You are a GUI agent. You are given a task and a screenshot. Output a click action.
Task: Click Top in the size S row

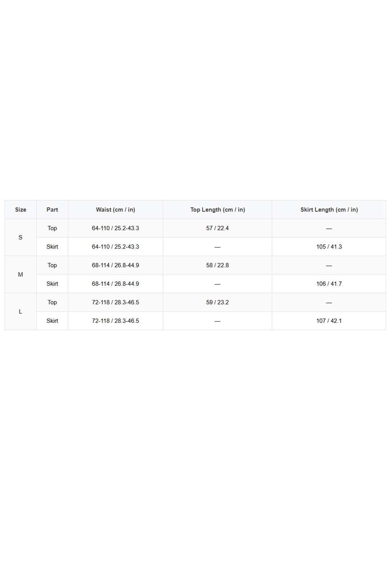click(x=52, y=228)
